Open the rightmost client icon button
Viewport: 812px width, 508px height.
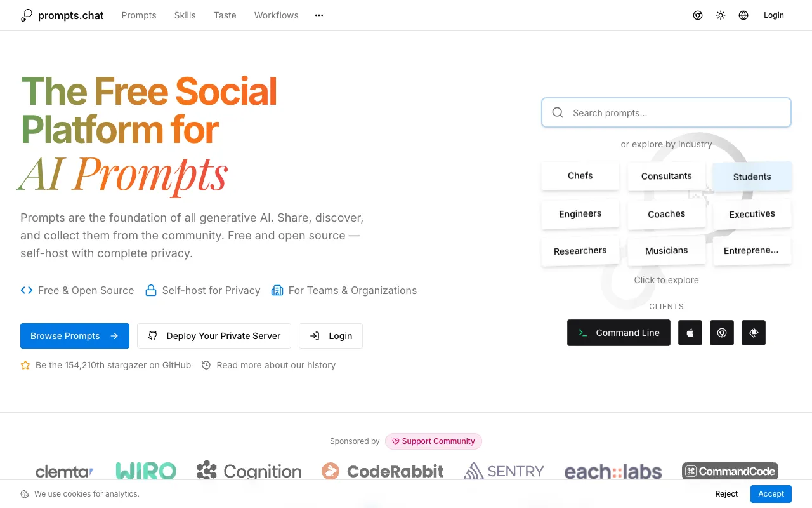754,333
